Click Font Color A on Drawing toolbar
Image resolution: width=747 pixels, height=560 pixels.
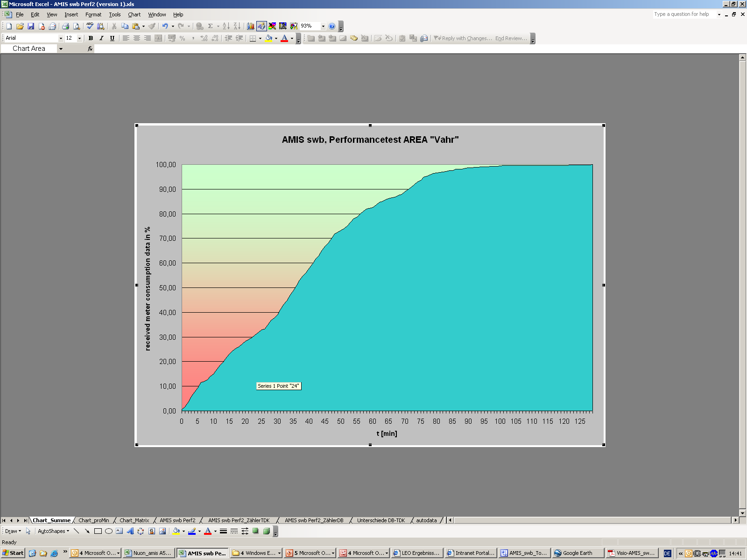[x=208, y=531]
